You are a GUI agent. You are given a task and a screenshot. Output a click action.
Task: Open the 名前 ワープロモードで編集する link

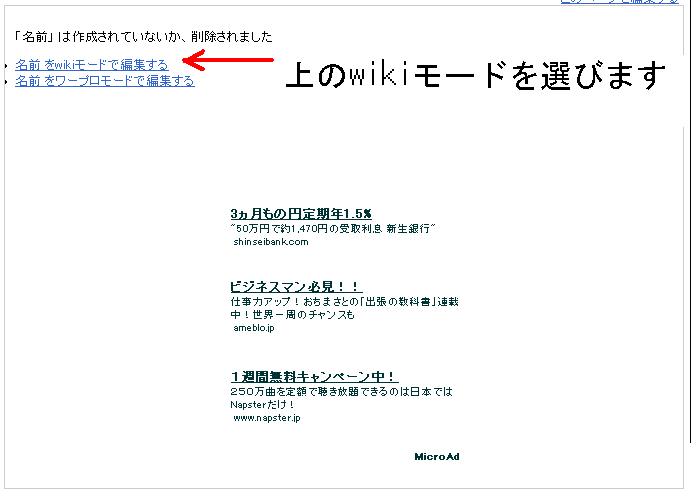(x=104, y=81)
